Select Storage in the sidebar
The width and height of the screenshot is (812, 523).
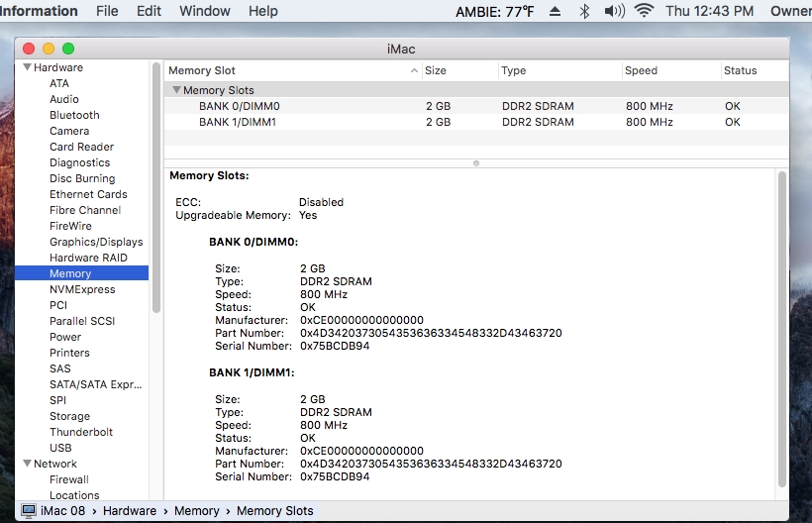pyautogui.click(x=70, y=416)
